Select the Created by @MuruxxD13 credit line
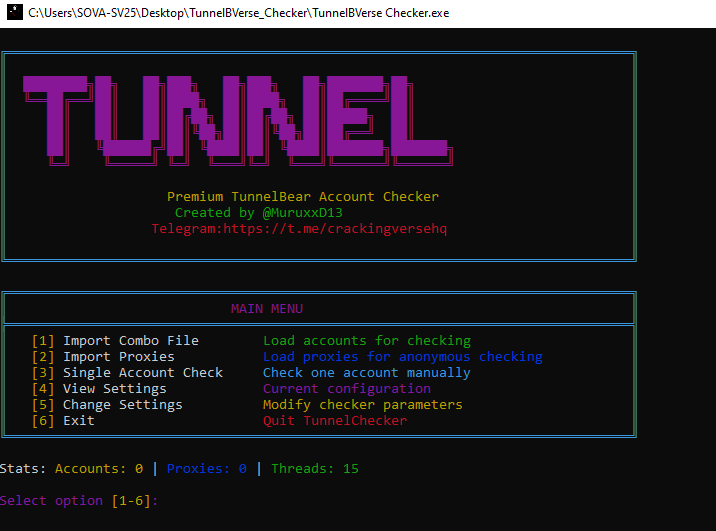The width and height of the screenshot is (716, 531). pos(258,213)
